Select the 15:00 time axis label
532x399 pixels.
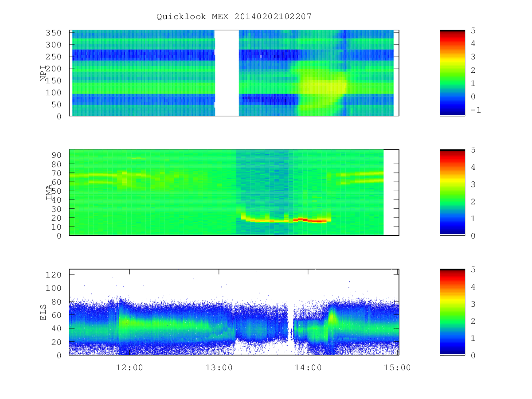pos(398,367)
